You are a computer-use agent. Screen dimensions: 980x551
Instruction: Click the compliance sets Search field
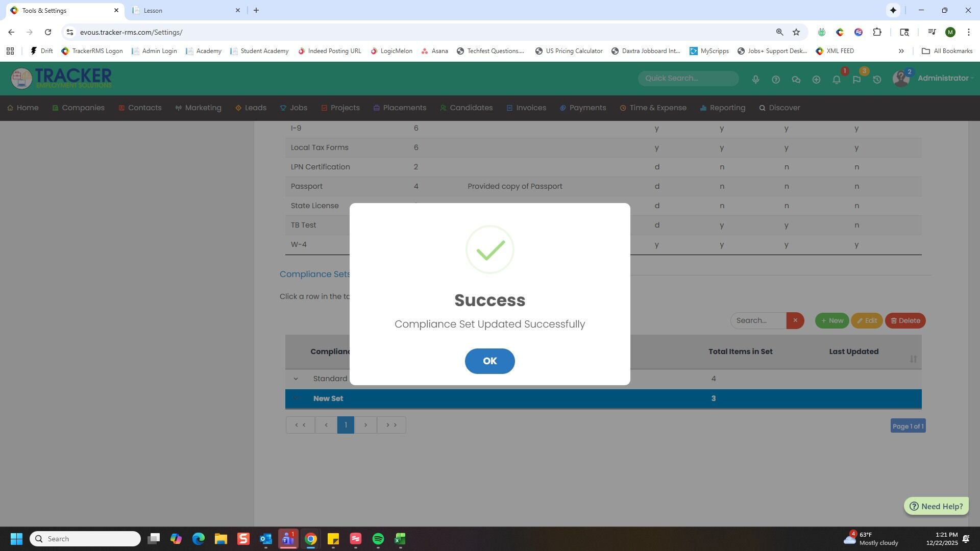click(x=758, y=321)
